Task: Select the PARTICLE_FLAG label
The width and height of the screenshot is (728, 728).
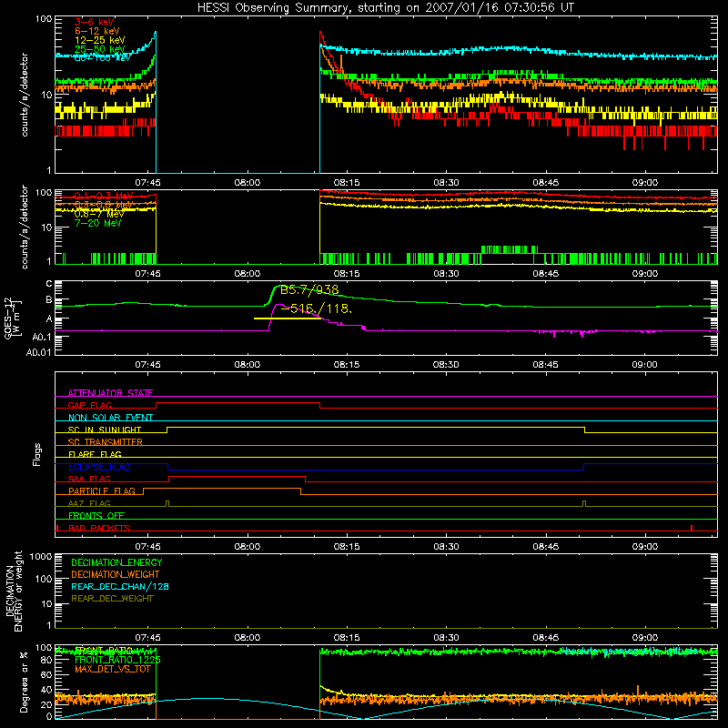Action: 102,490
